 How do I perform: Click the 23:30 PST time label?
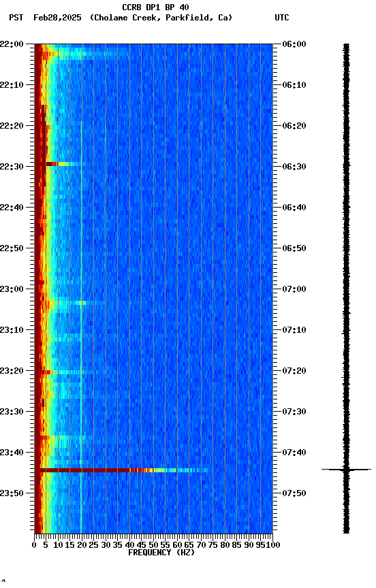pos(12,412)
